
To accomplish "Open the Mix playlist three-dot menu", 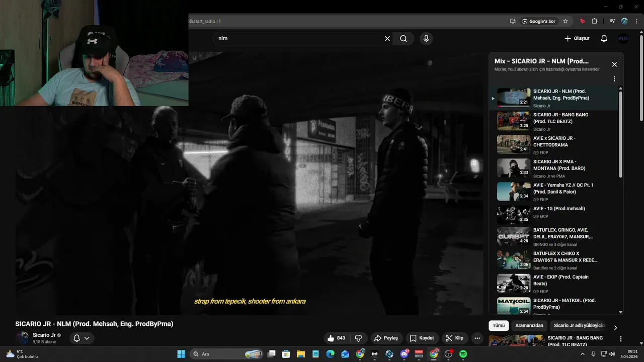I will click(x=614, y=79).
